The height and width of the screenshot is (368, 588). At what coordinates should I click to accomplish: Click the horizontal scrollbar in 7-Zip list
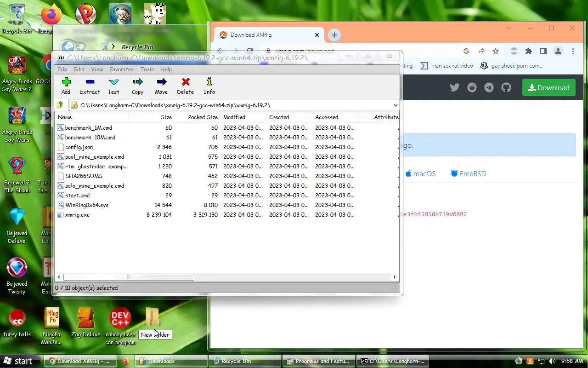[129, 277]
